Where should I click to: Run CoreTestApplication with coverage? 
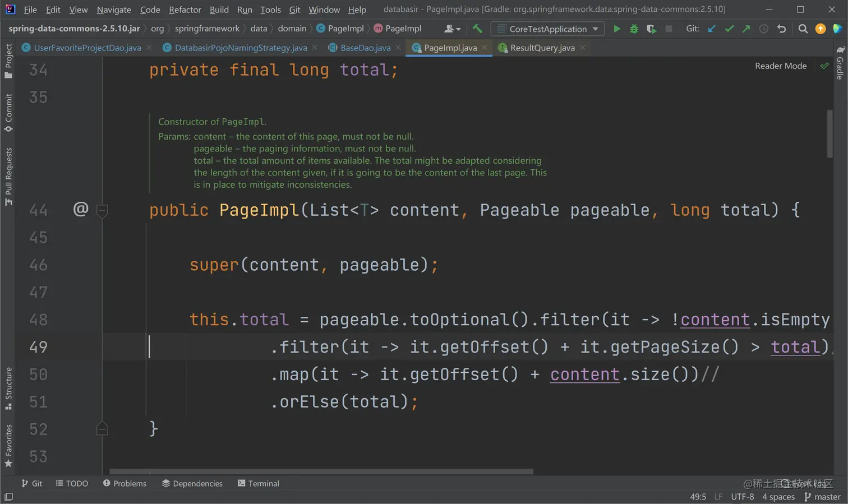pyautogui.click(x=651, y=29)
